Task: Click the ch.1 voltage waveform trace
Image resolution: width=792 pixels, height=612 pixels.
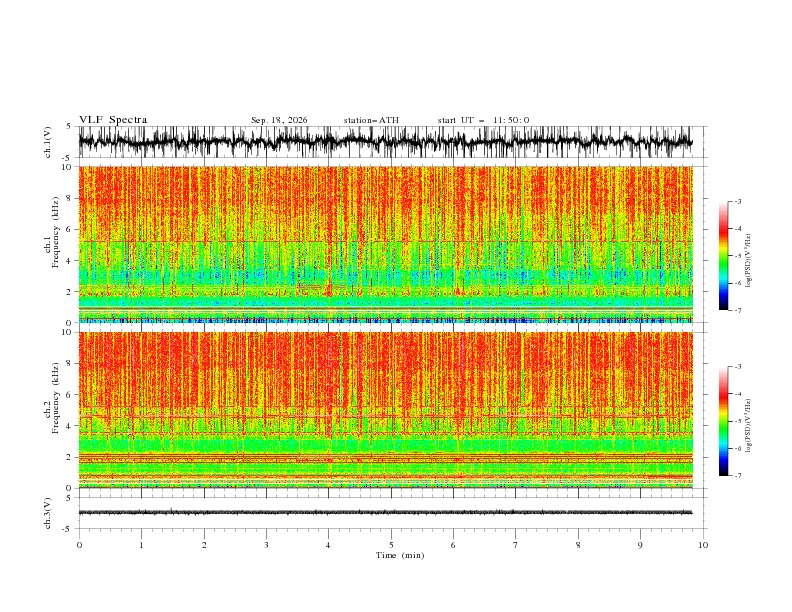Action: click(385, 142)
